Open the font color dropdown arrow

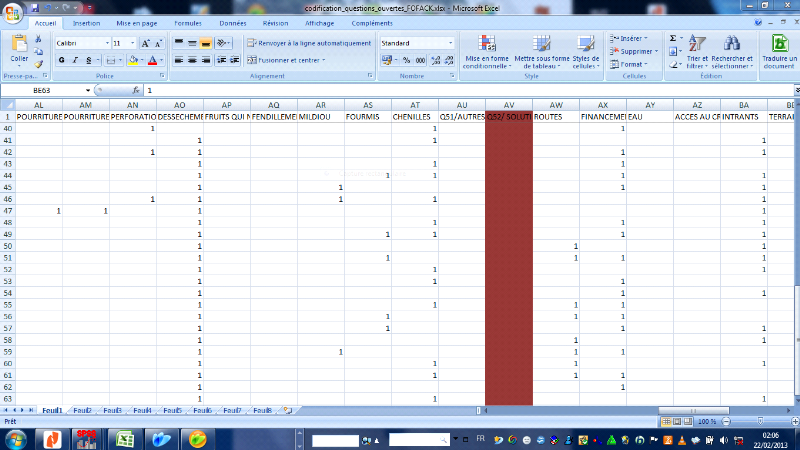[x=161, y=60]
